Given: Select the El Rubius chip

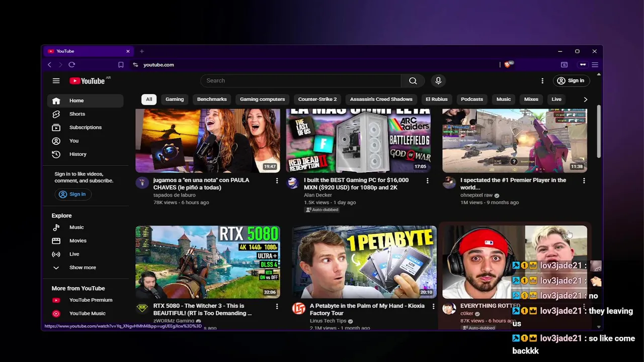Looking at the screenshot, I should pyautogui.click(x=436, y=99).
